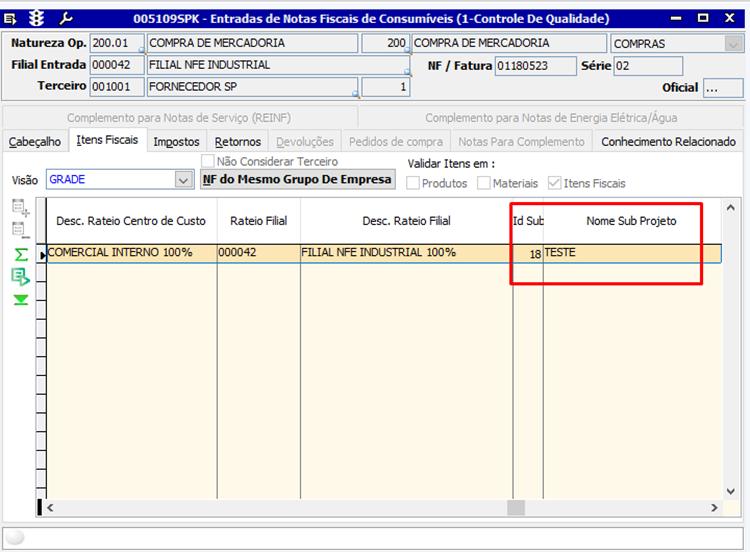
Task: Switch to the Cabeçalho tab
Action: click(35, 142)
